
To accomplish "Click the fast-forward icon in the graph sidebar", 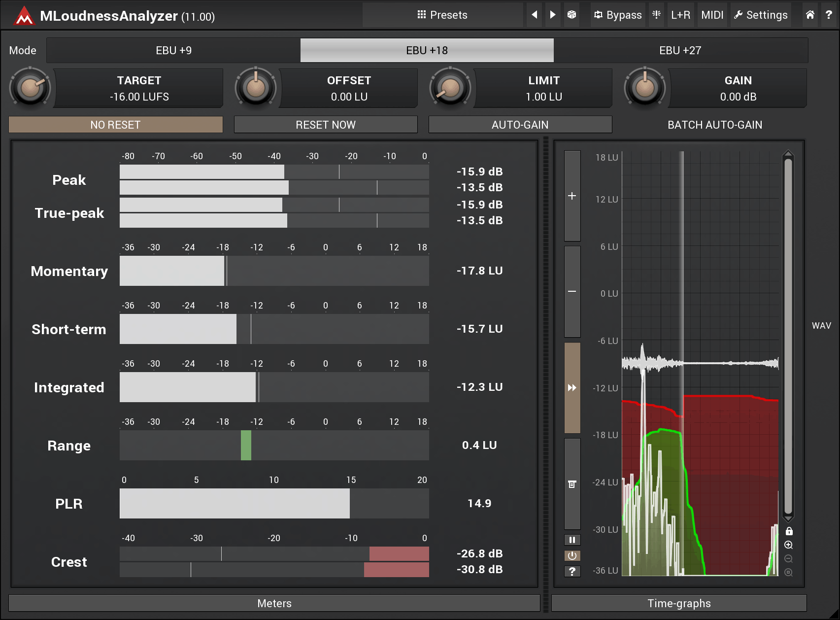I will click(572, 387).
